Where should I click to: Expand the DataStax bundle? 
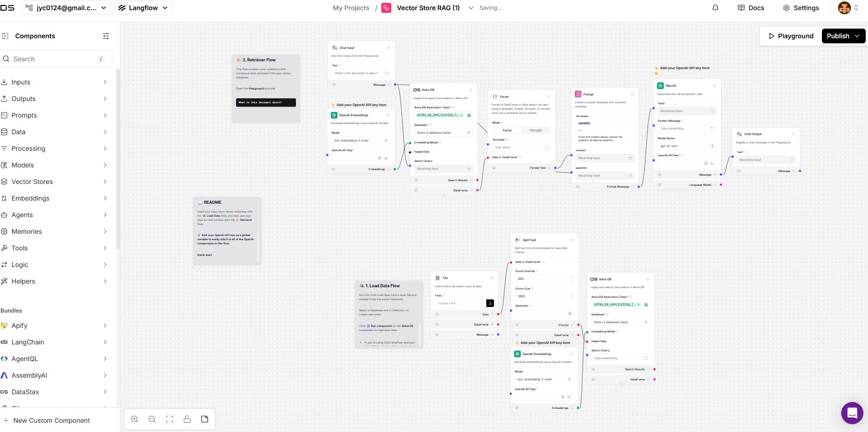coord(54,392)
